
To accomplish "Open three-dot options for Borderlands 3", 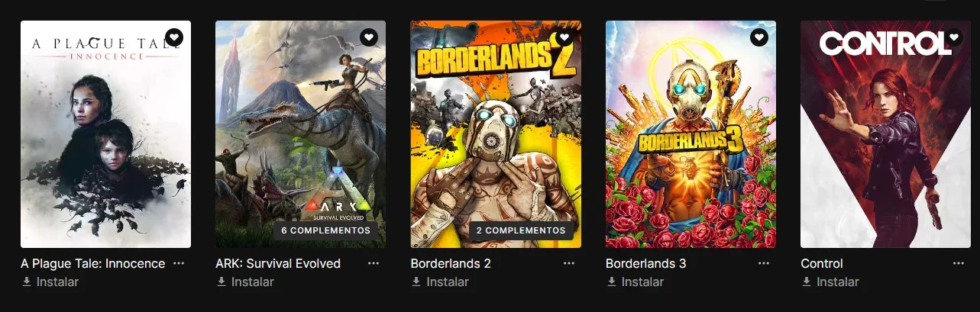I will (764, 263).
